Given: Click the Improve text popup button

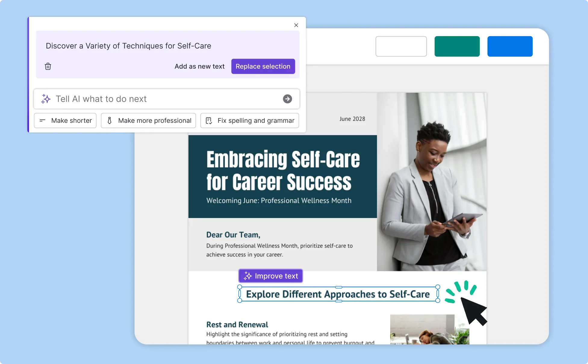Looking at the screenshot, I should pyautogui.click(x=270, y=276).
